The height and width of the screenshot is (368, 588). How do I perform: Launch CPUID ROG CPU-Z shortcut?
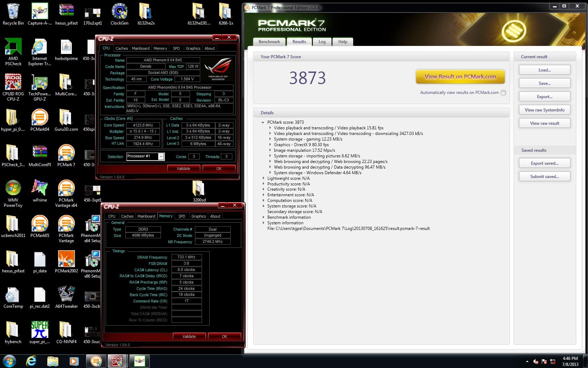pyautogui.click(x=13, y=87)
